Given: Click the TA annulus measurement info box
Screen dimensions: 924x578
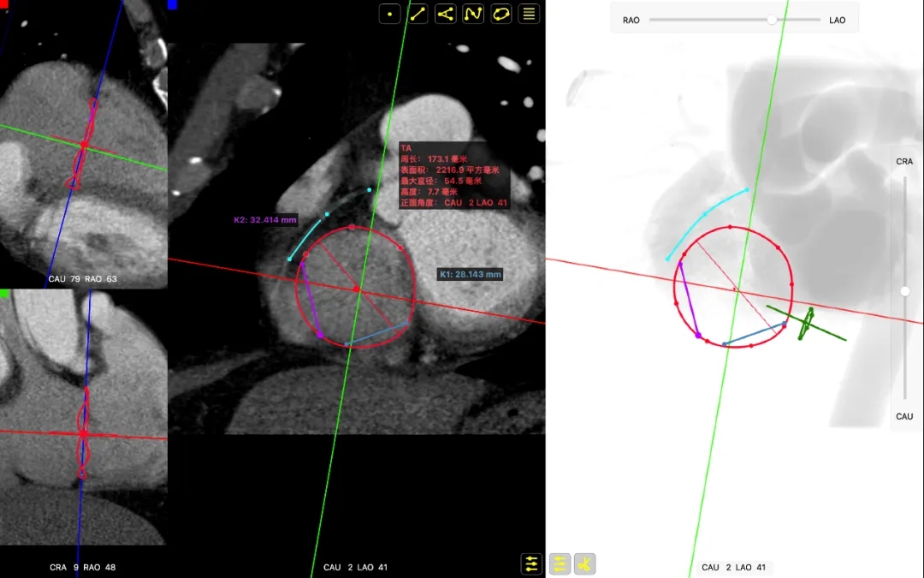Looking at the screenshot, I should pos(454,175).
